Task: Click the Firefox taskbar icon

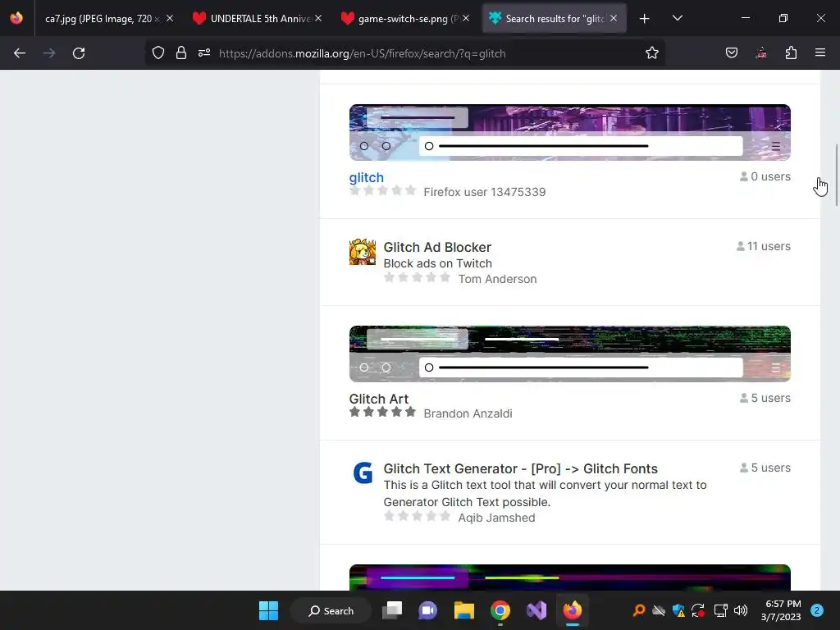Action: tap(572, 610)
